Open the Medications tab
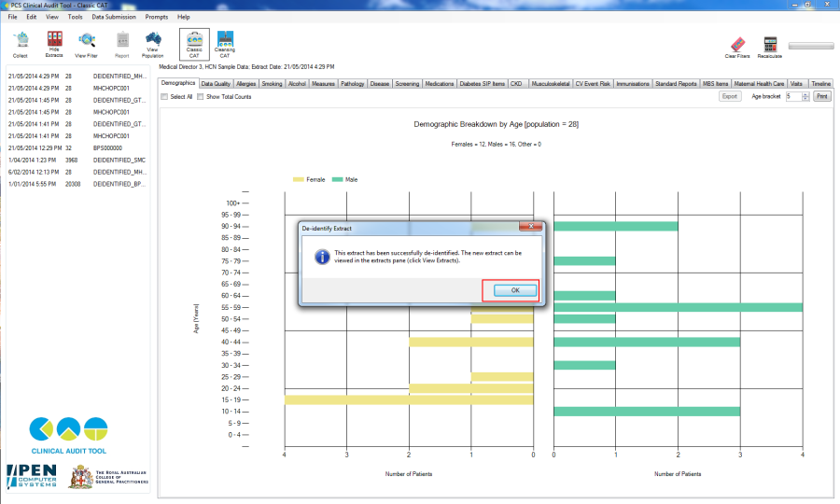This screenshot has width=840, height=504. click(440, 84)
